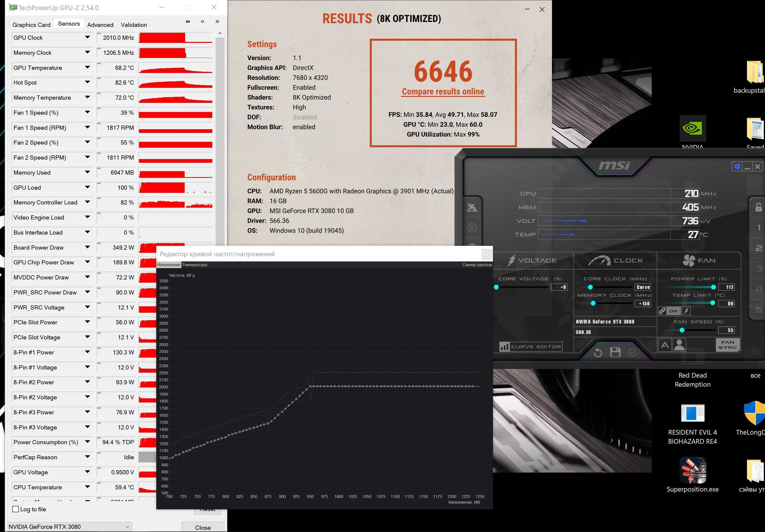Open the NVIDIA GeForce RTX 3080 device combo box

tap(69, 527)
